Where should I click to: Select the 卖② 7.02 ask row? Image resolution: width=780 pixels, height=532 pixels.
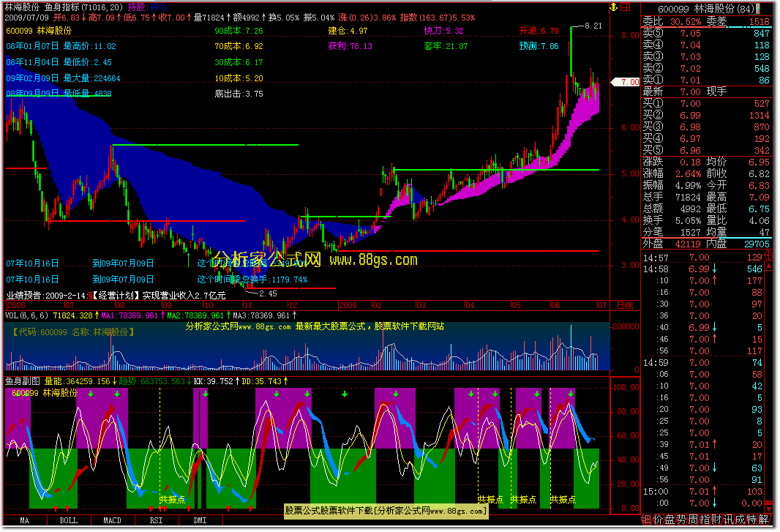[x=706, y=68]
